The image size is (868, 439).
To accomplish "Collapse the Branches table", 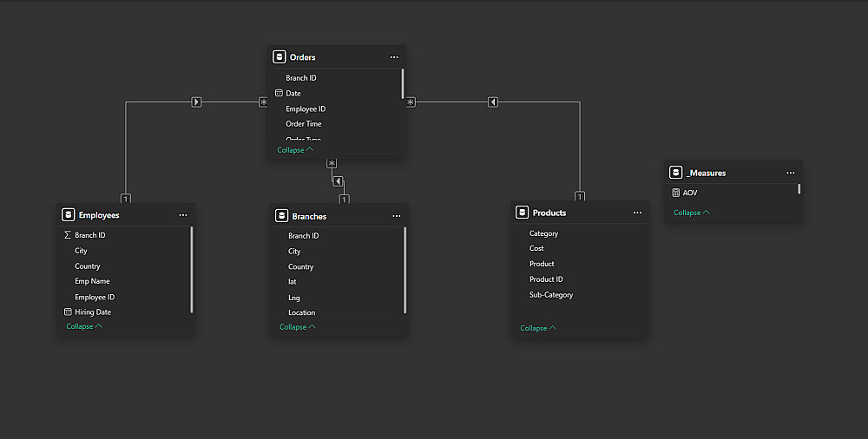I will 297,327.
